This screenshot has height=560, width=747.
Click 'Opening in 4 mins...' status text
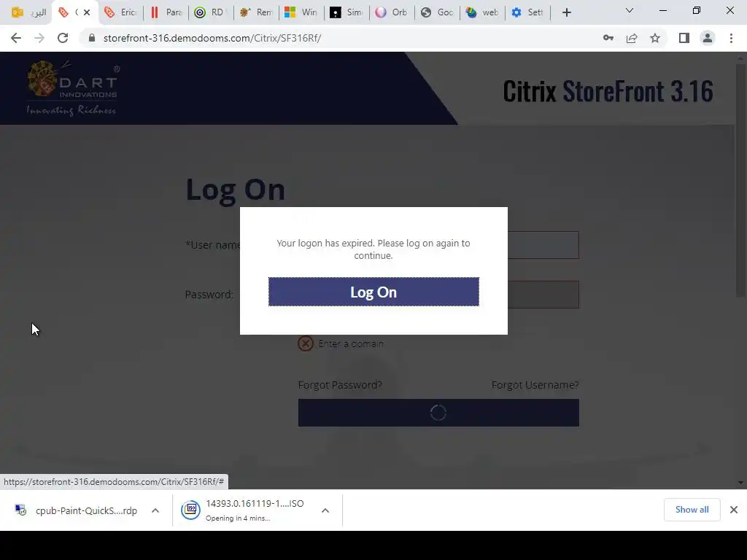point(238,518)
